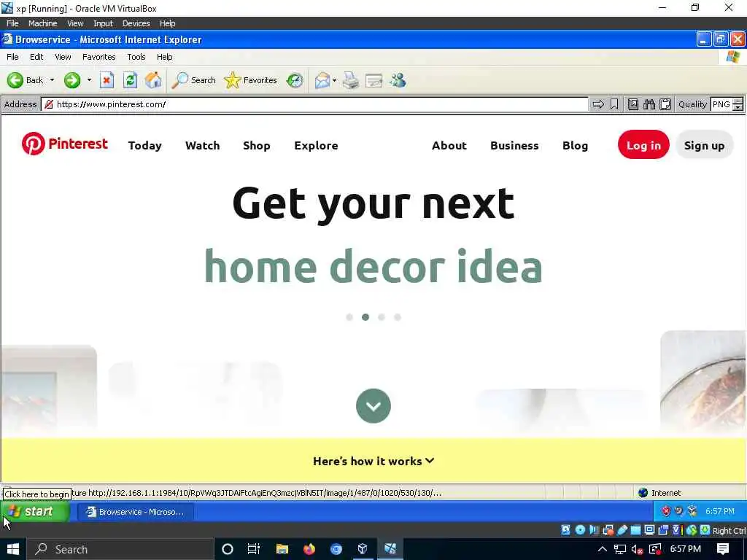This screenshot has width=747, height=560.
Task: Click the Today link on Pinterest
Action: (x=145, y=146)
